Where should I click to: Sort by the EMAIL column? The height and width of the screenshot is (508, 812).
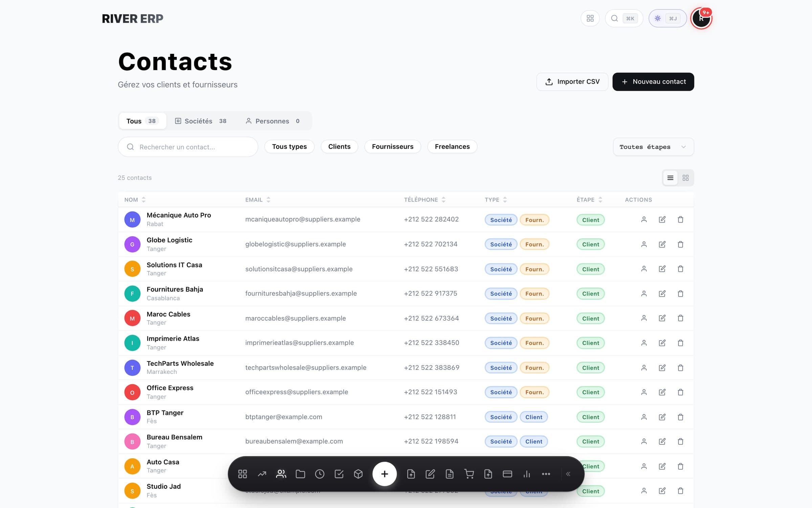click(257, 200)
